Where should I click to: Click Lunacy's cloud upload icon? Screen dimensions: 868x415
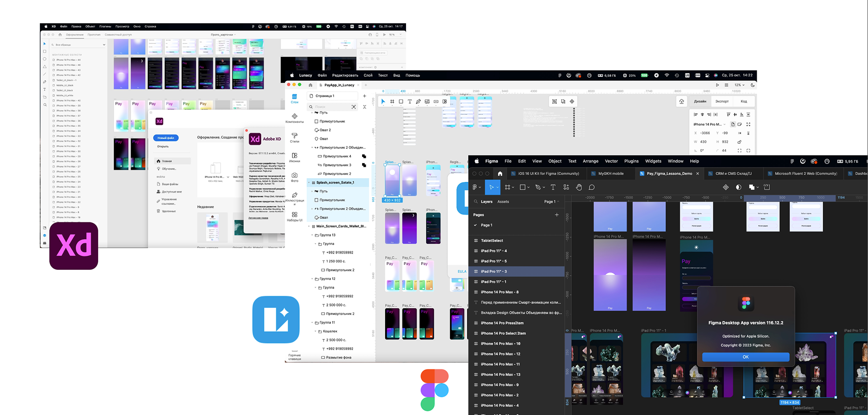[x=681, y=101]
